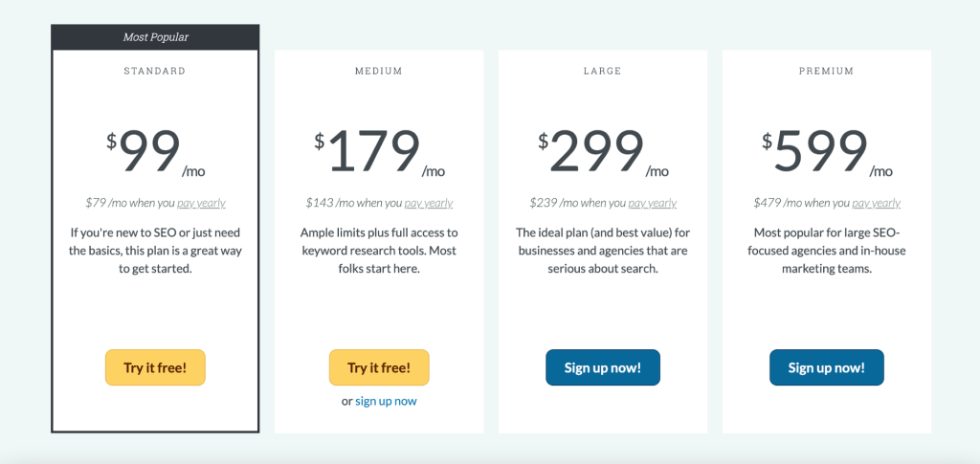Select the MEDIUM plan heading
The height and width of the screenshot is (464, 980).
pos(379,71)
